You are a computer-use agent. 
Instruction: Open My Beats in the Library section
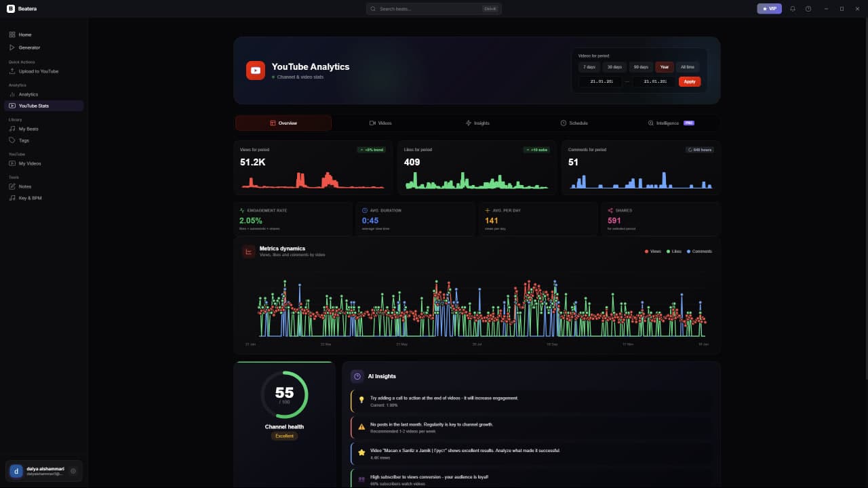pos(28,129)
